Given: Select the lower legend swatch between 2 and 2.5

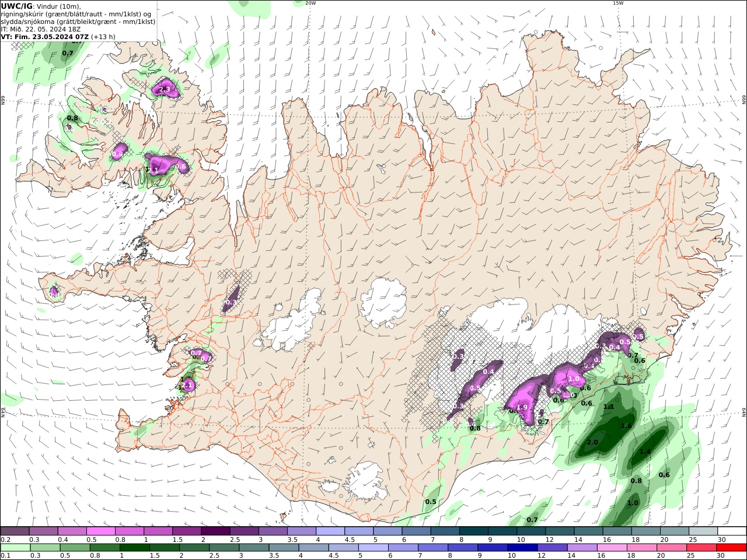Looking at the screenshot, I should 194,548.
